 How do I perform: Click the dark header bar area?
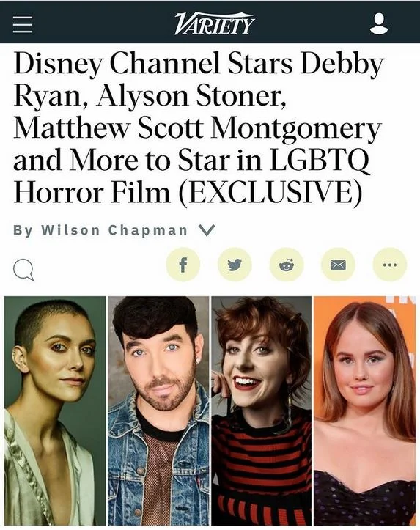pyautogui.click(x=210, y=22)
